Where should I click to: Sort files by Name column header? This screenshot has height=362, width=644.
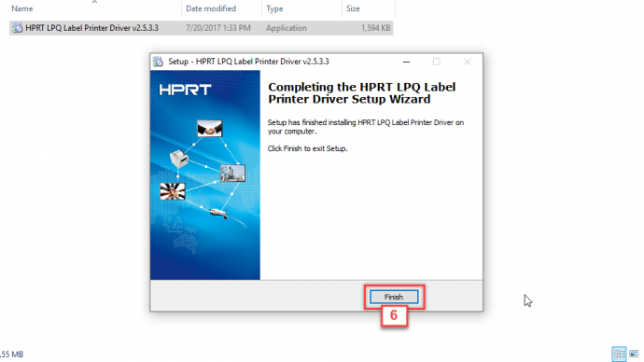pyautogui.click(x=22, y=8)
